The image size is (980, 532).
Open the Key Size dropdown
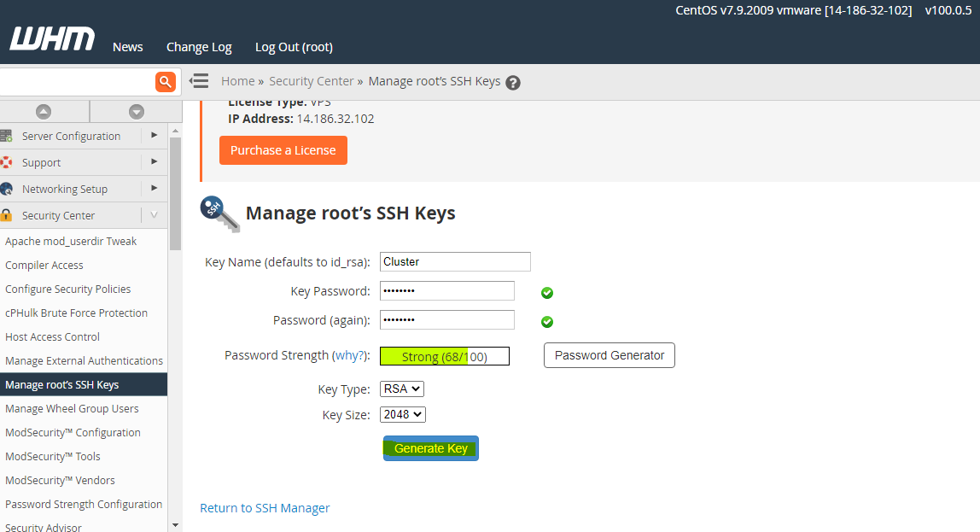(x=402, y=414)
